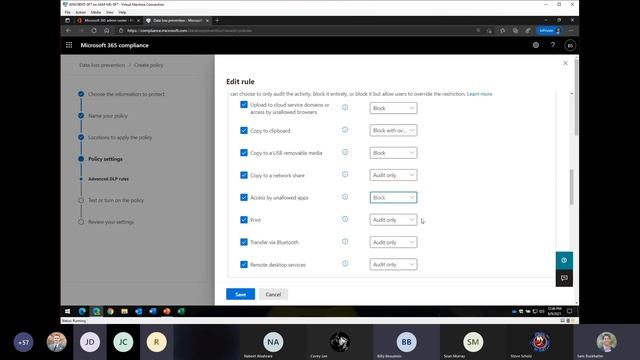Open the Learn more link
The width and height of the screenshot is (640, 360).
click(x=479, y=94)
